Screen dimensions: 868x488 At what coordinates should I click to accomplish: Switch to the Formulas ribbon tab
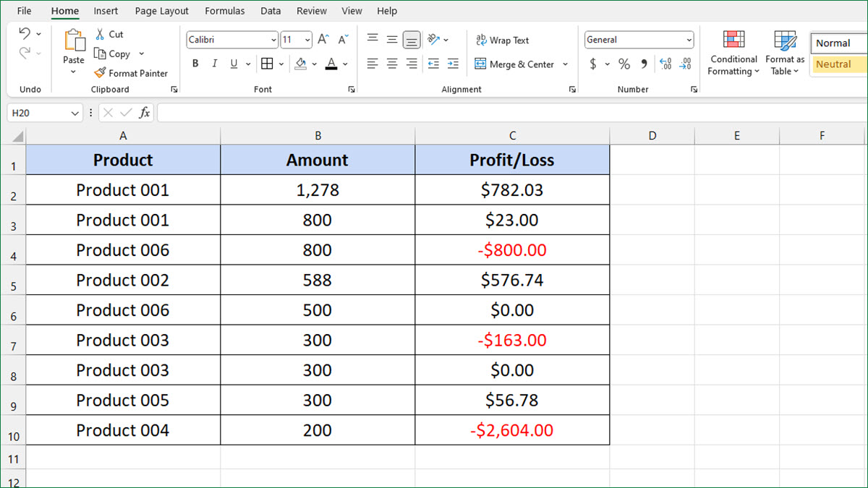pos(224,11)
